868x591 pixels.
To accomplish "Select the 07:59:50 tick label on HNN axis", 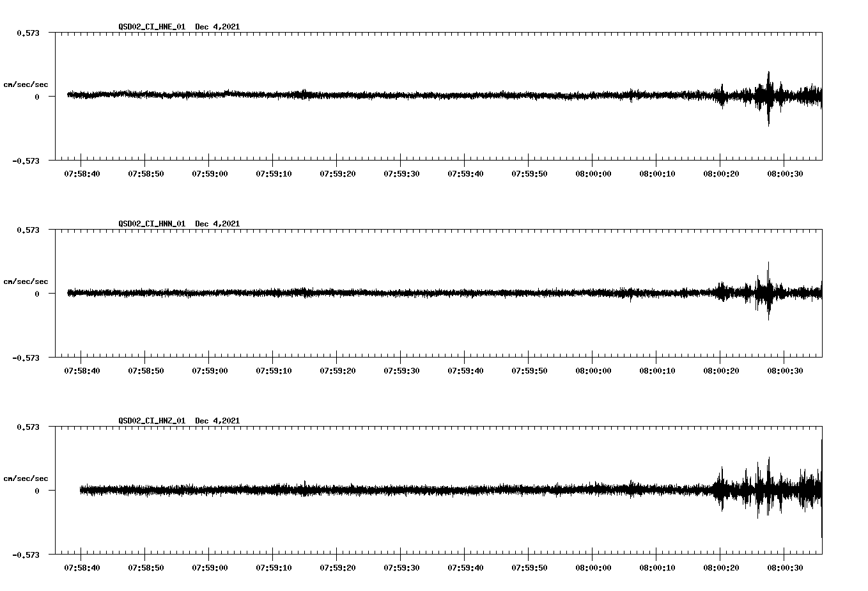I will [x=529, y=371].
